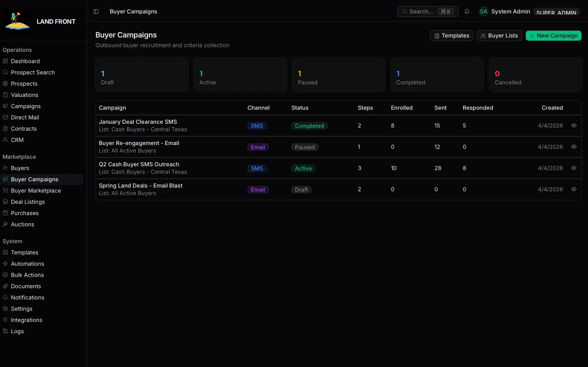Toggle the sidebar collapse icon
Viewport: 588px width, 367px height.
(x=96, y=12)
